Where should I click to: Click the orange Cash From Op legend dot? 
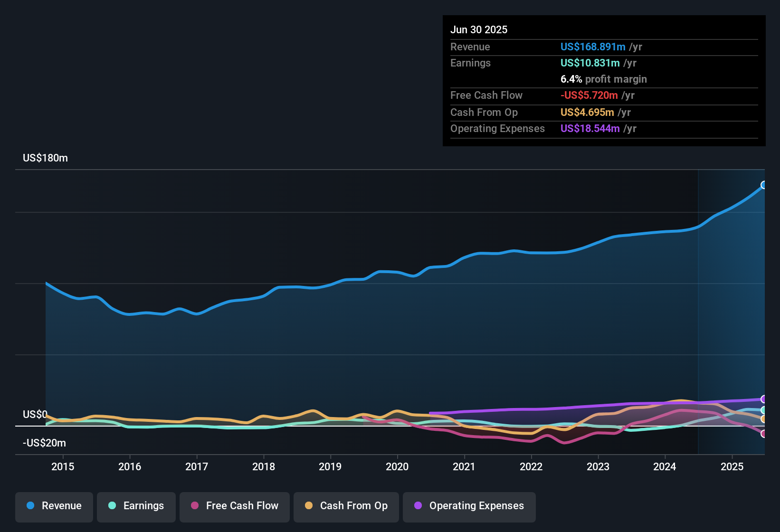tap(309, 506)
